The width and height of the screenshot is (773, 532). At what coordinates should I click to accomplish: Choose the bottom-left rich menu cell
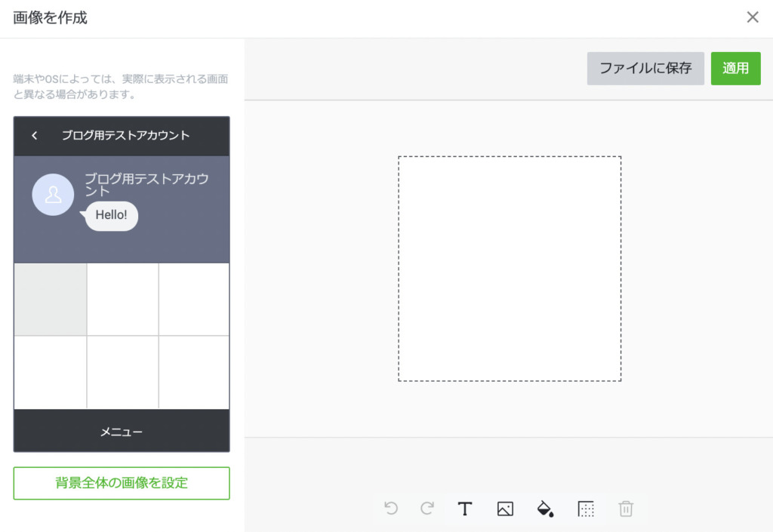click(x=51, y=372)
